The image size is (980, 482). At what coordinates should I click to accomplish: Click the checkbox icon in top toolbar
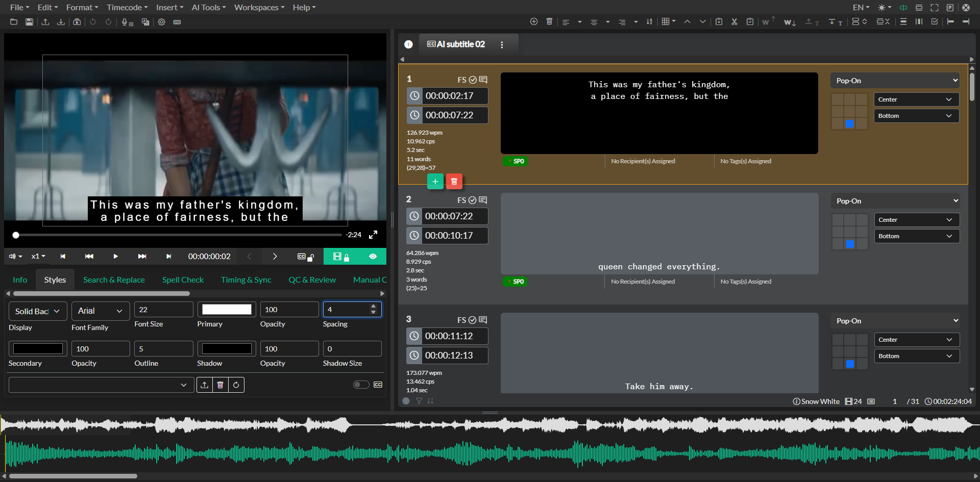click(935, 21)
